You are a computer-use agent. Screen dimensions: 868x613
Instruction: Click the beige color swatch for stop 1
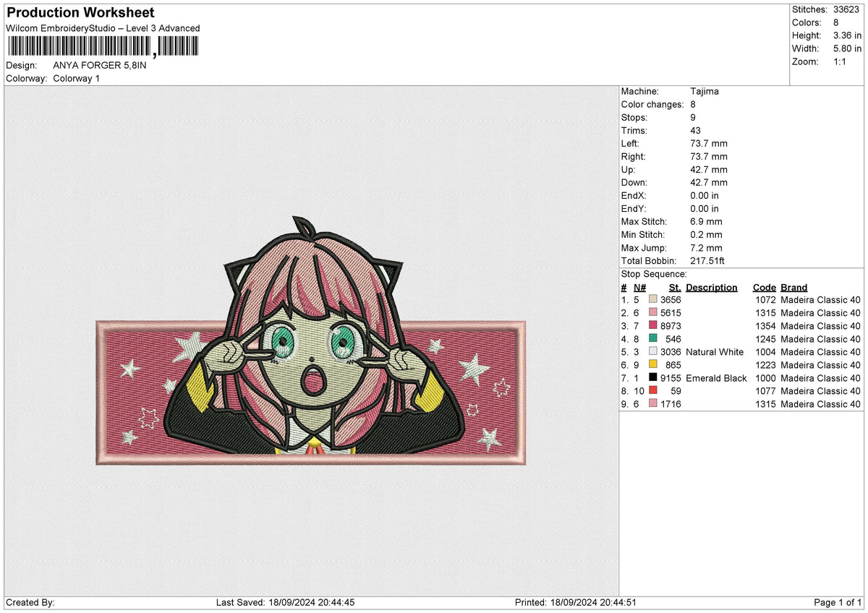(x=653, y=300)
